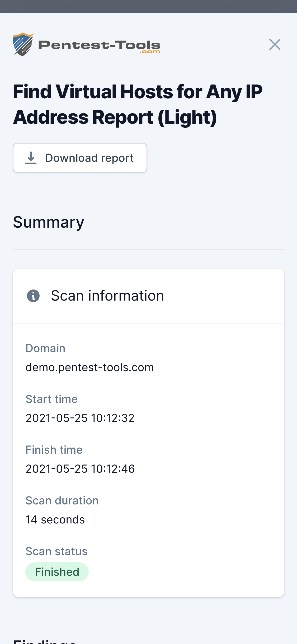Click the divider line under Summary
Screen dimensions: 297x644
[148, 249]
